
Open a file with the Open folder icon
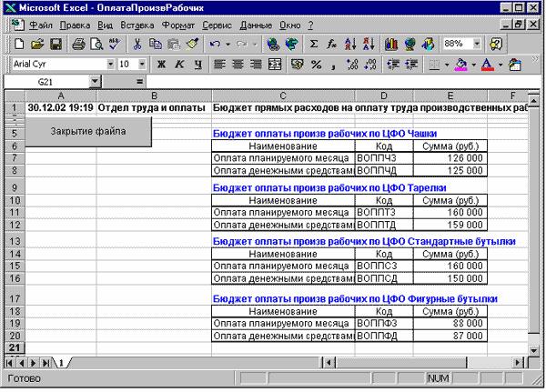pos(37,44)
